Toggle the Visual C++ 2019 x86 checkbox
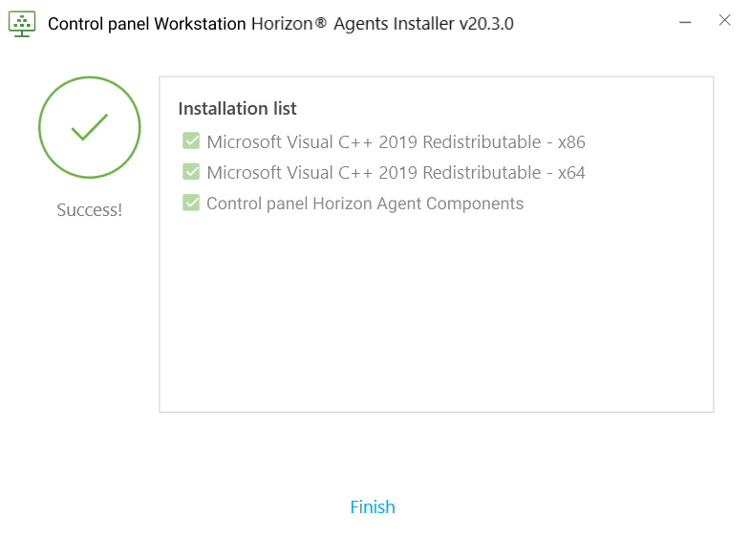This screenshot has width=750, height=560. (191, 141)
